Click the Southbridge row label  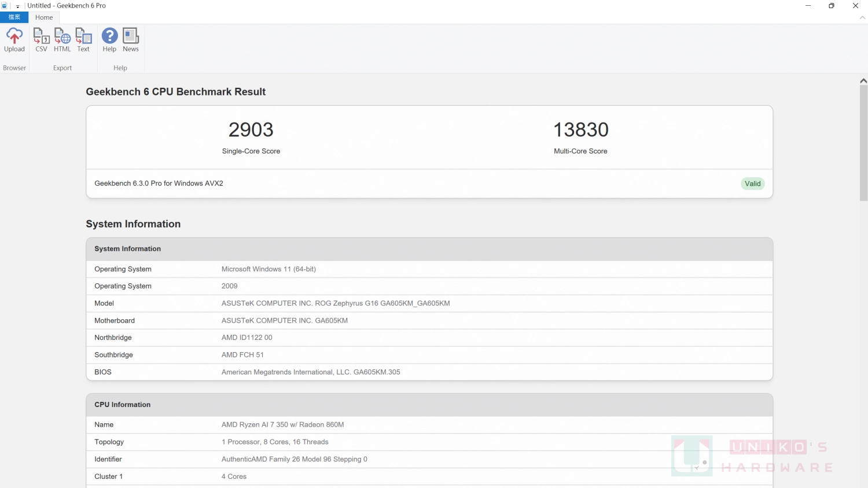(113, 355)
